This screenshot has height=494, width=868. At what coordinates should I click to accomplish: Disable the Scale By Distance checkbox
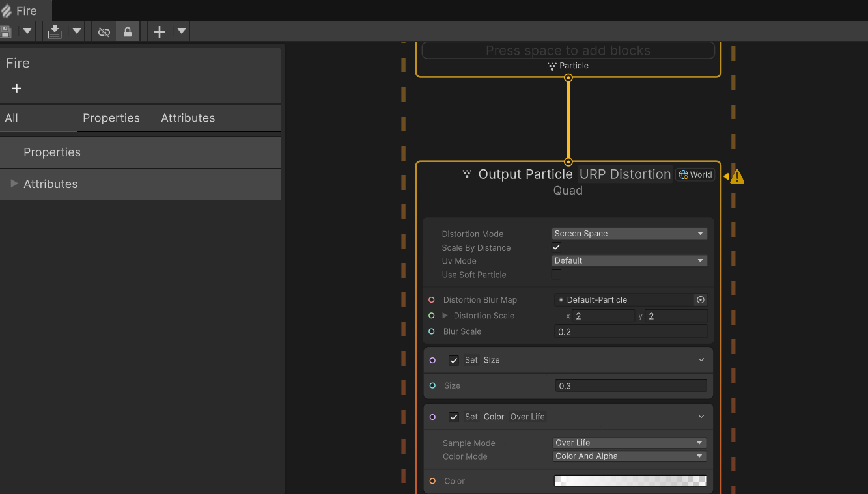[x=557, y=247]
